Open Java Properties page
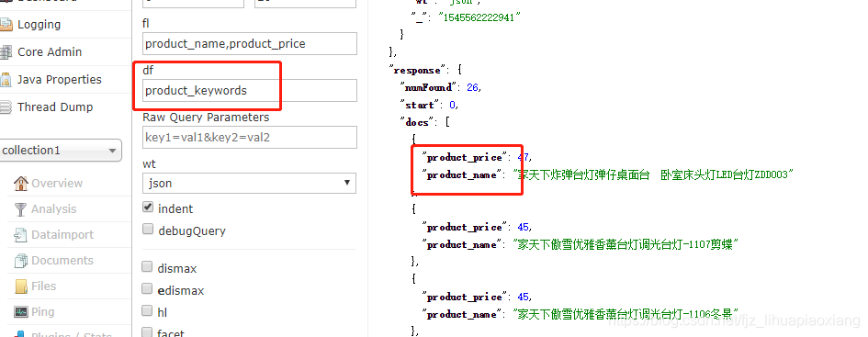This screenshot has height=337, width=868. click(x=59, y=80)
